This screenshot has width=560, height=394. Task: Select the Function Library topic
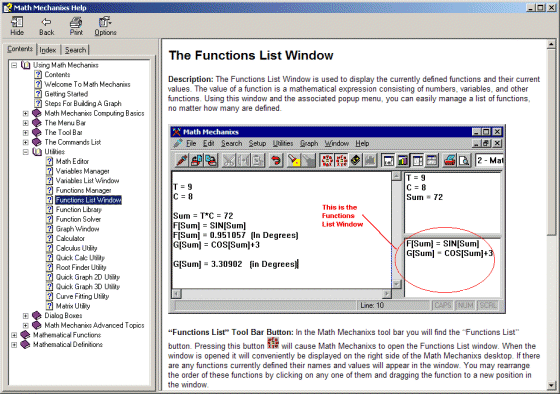[x=79, y=210]
